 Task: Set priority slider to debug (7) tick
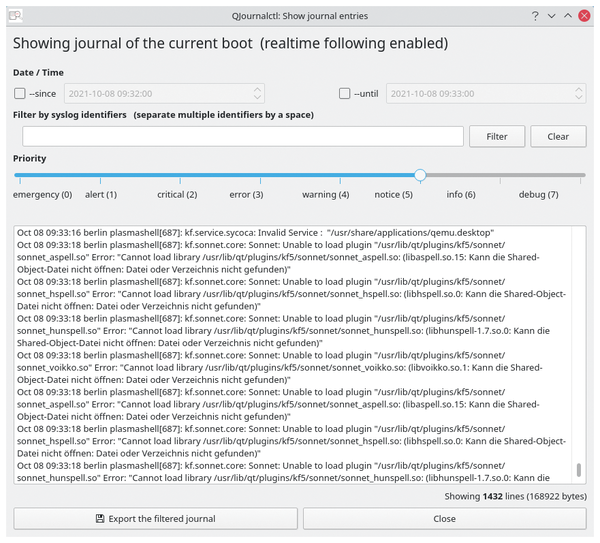tap(580, 180)
